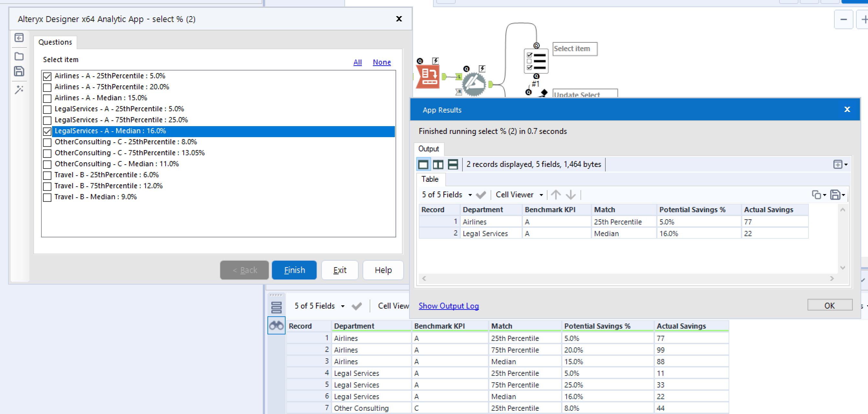Select the binoculars search icon in results panel
Screen dimensions: 868x414
[276, 325]
